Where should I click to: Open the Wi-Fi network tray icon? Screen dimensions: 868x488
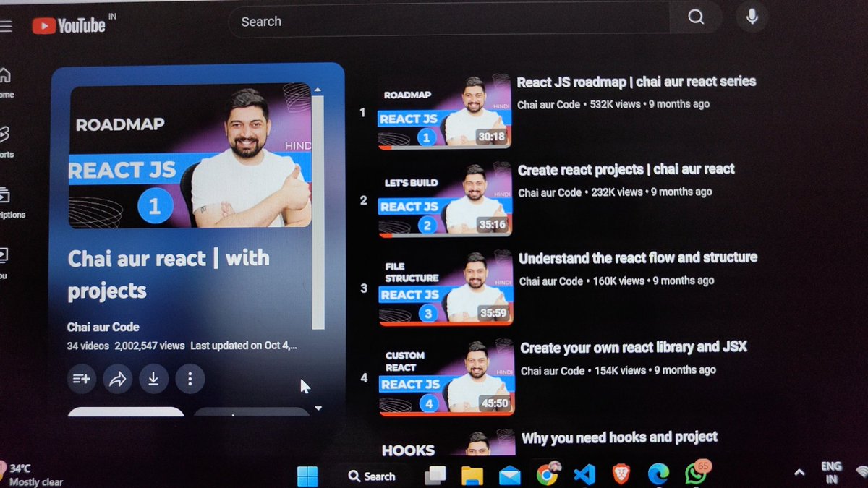(861, 472)
